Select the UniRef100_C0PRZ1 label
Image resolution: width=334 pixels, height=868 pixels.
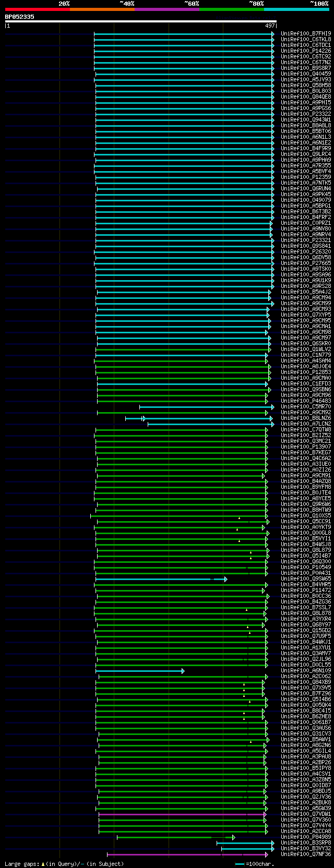(306, 223)
